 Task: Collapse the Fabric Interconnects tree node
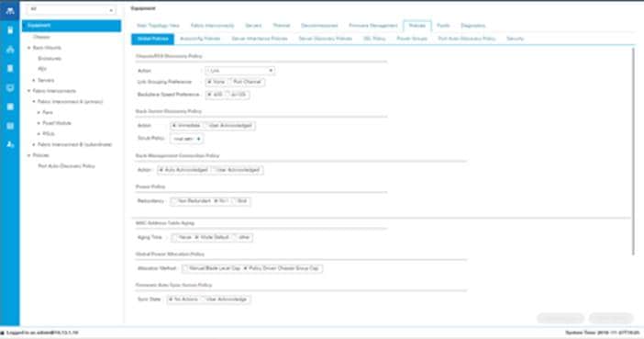point(28,91)
